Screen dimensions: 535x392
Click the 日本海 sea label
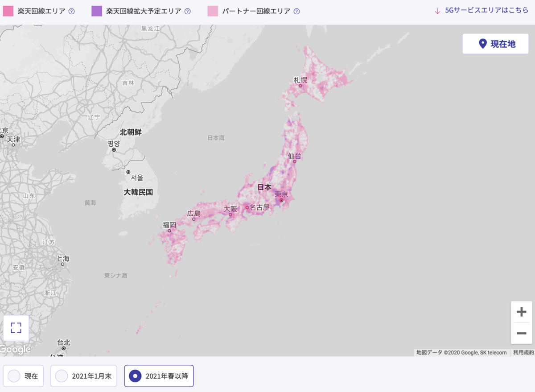[x=216, y=138]
